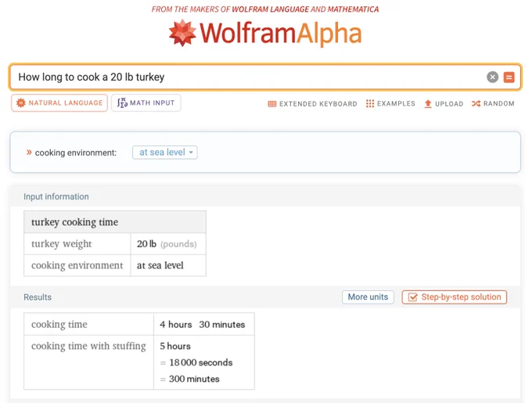The image size is (532, 403).
Task: Click the Natural Language star icon
Action: point(20,103)
